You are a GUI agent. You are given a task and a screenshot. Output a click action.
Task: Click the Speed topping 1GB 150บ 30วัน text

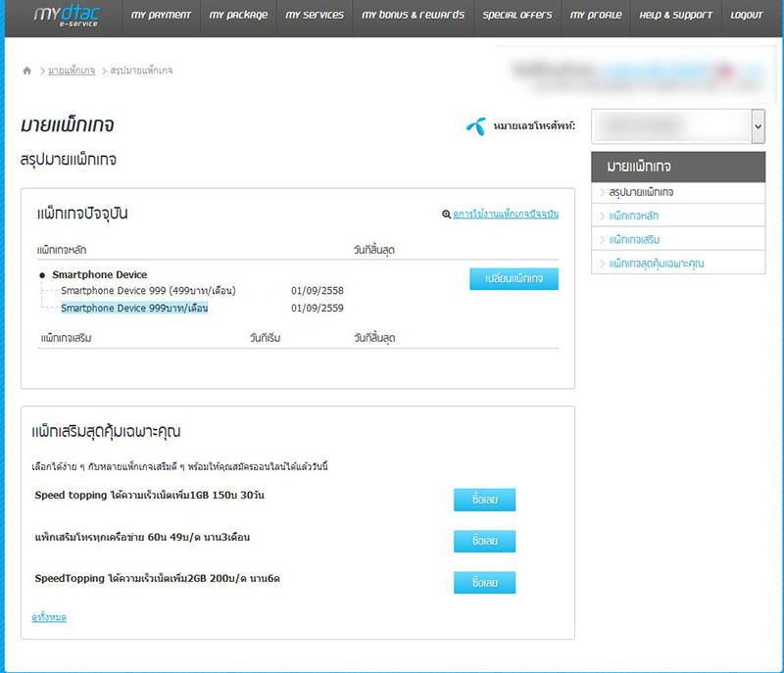150,495
